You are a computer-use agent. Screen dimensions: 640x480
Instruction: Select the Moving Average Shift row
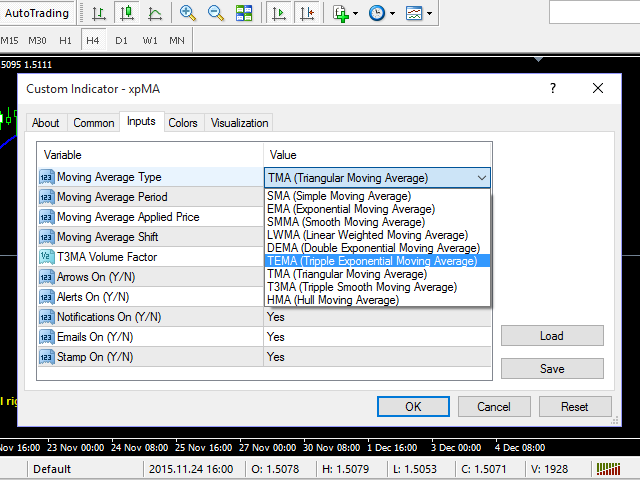pos(151,237)
